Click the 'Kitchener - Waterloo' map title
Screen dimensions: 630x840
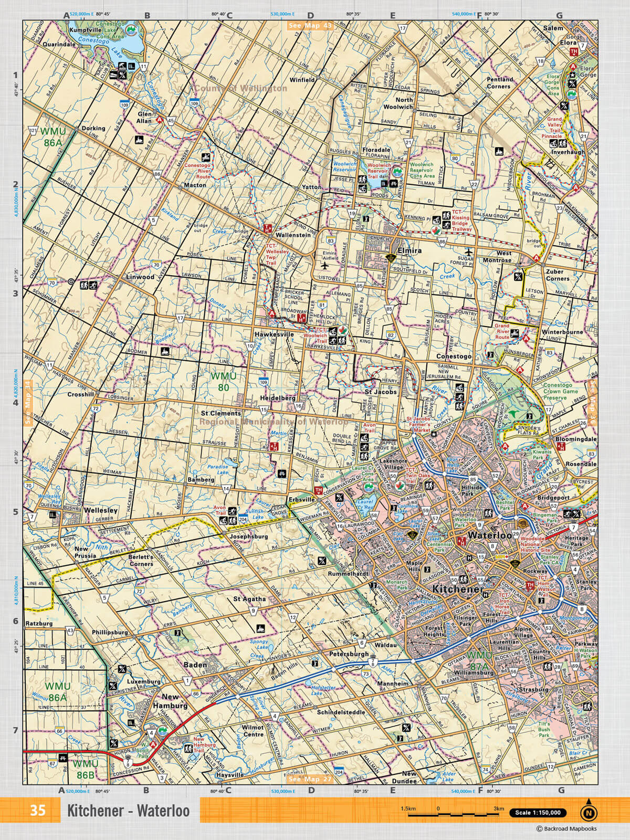[x=128, y=811]
